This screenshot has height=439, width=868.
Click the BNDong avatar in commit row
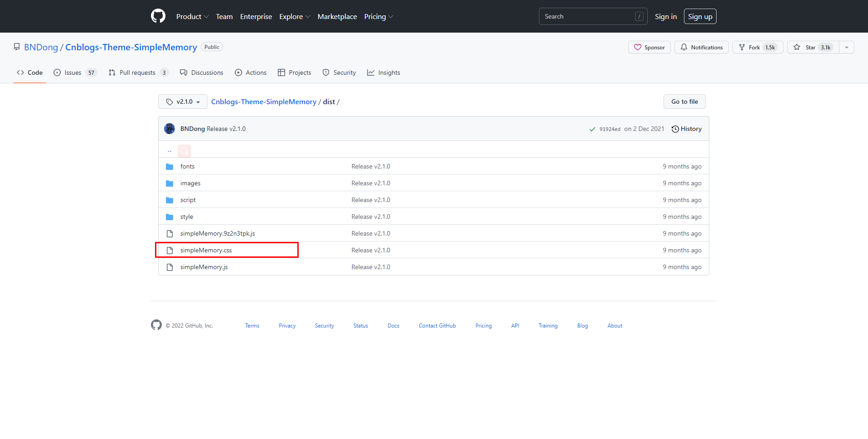pyautogui.click(x=170, y=129)
